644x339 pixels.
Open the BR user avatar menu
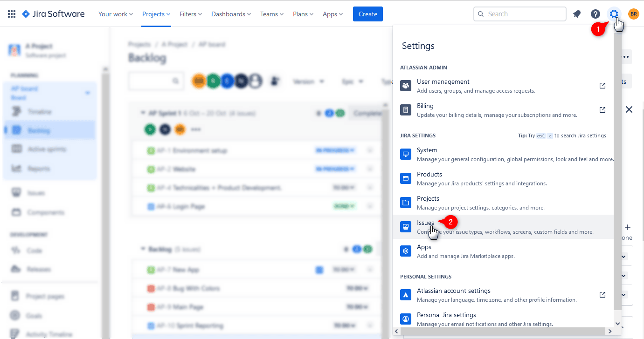coord(634,14)
